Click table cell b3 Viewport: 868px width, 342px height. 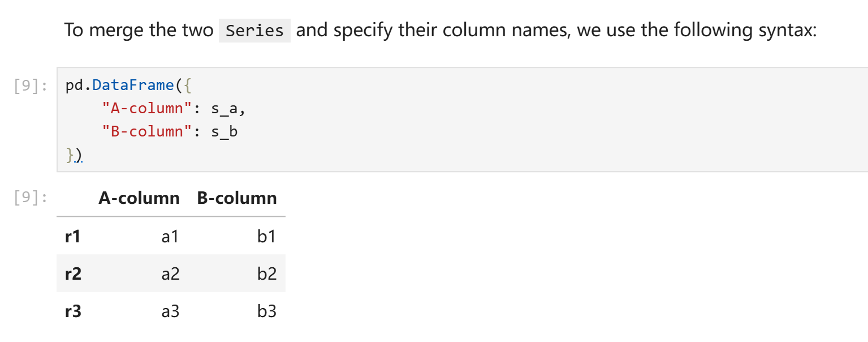point(267,311)
